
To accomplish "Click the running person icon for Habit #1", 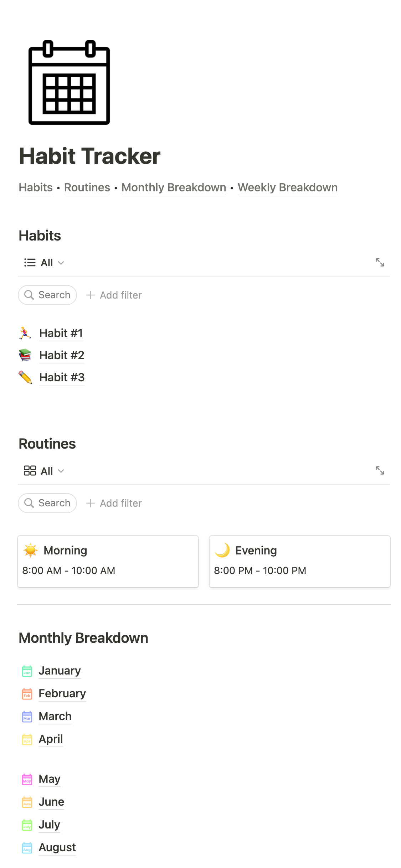I will click(x=25, y=333).
